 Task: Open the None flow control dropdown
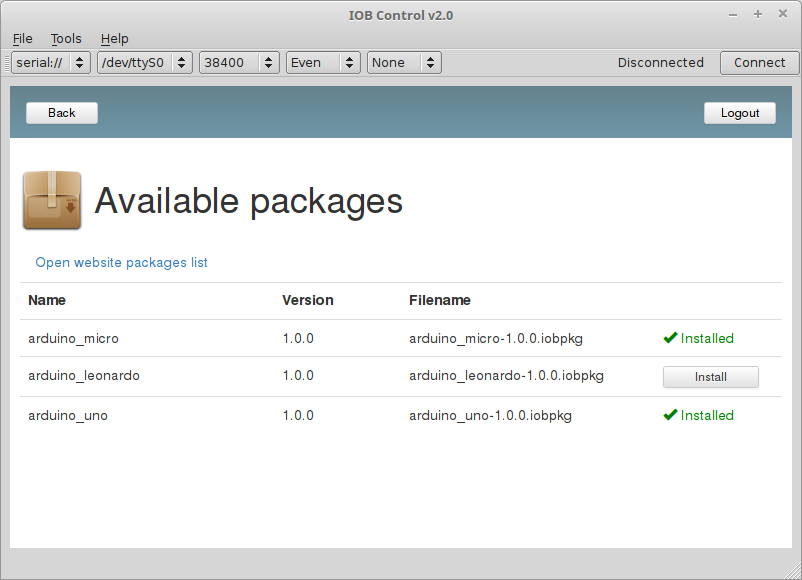pos(404,63)
